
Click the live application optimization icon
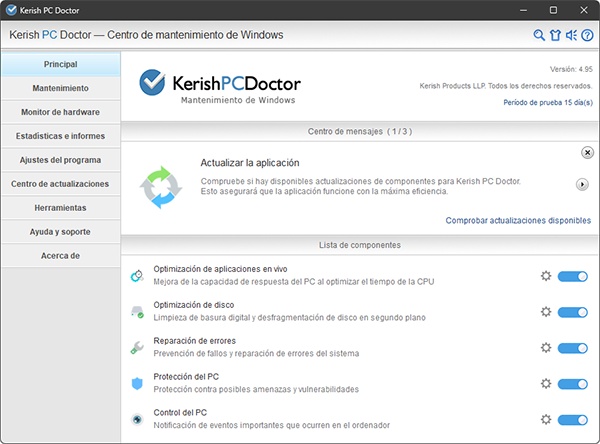tap(137, 276)
